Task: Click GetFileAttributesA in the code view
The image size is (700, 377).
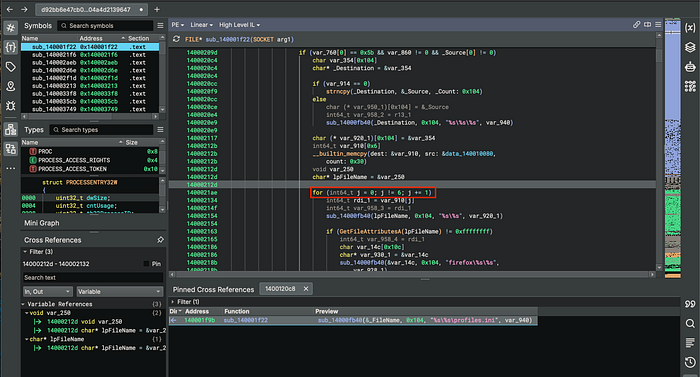Action: pyautogui.click(x=371, y=231)
